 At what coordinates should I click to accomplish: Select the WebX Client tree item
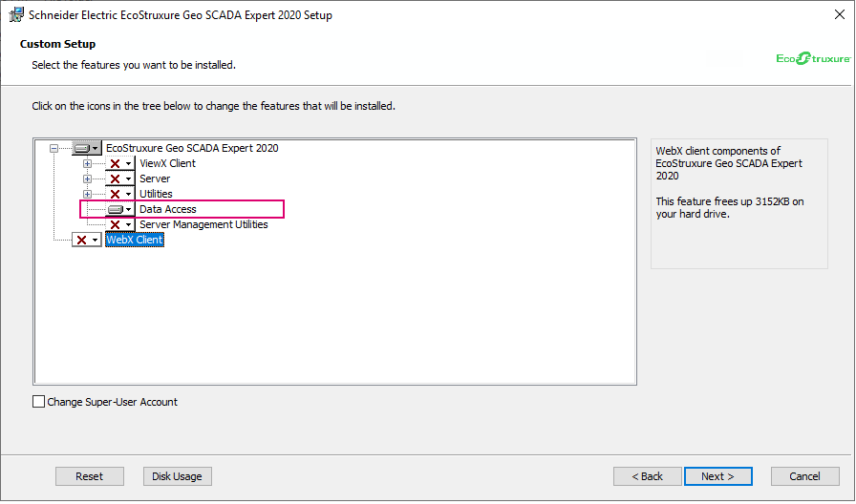tap(135, 241)
